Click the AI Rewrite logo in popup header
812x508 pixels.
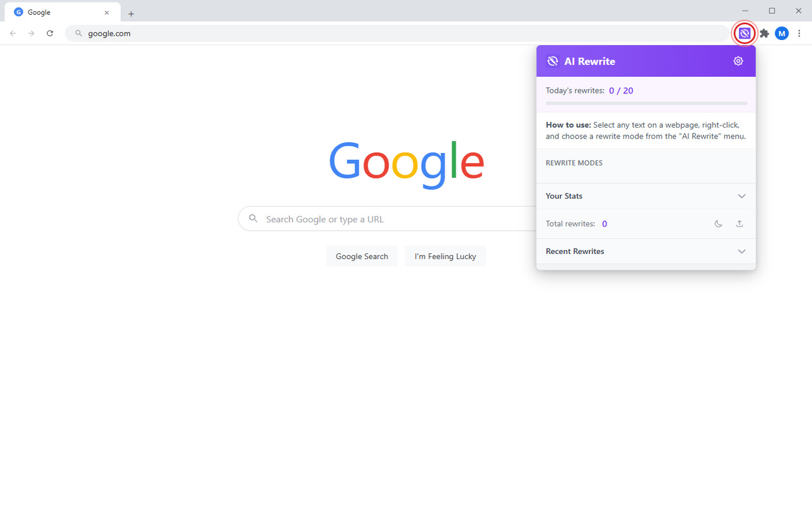[x=553, y=61]
